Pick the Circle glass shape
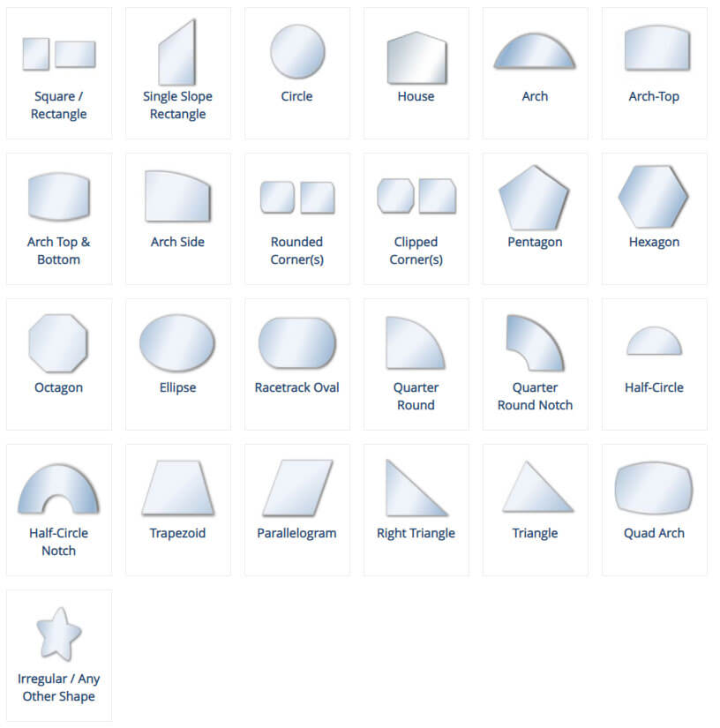The width and height of the screenshot is (720, 728). coord(297,51)
